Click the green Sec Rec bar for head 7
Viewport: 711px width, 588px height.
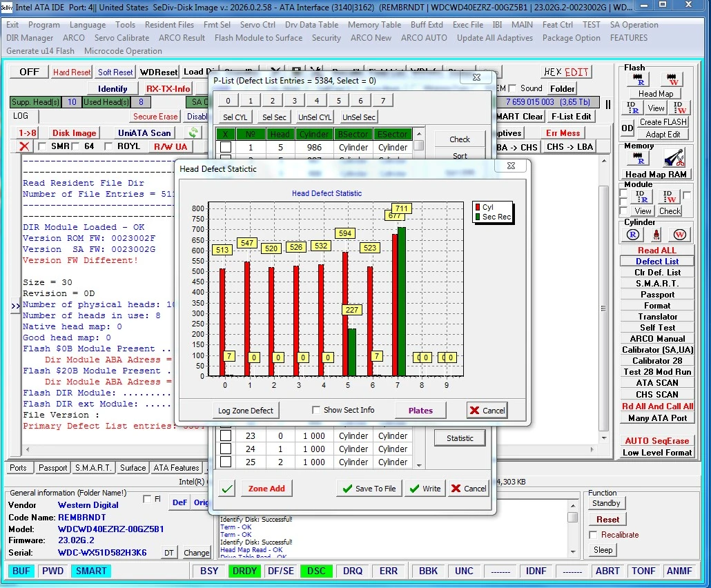[401, 302]
